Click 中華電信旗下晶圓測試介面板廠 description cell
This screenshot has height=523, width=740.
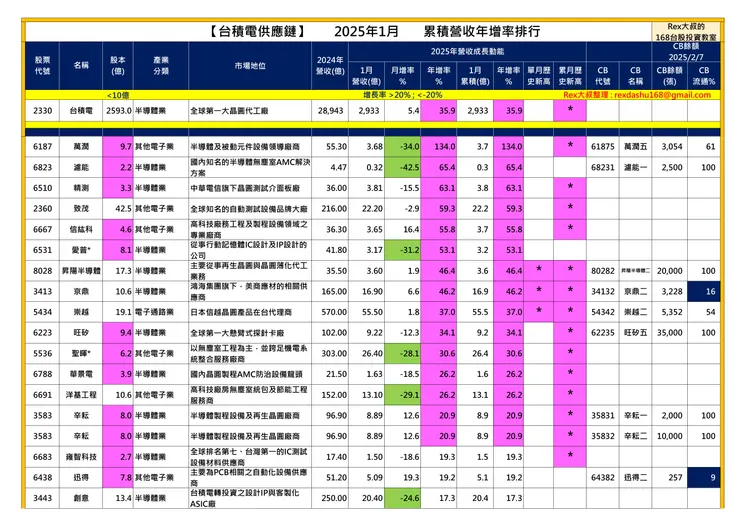pos(250,188)
